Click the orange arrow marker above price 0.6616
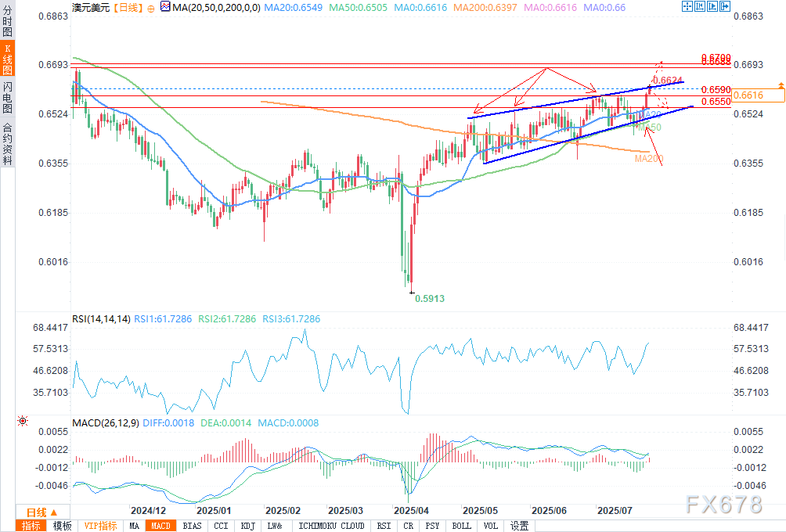Screen dimensions: 786x532 point(780,84)
